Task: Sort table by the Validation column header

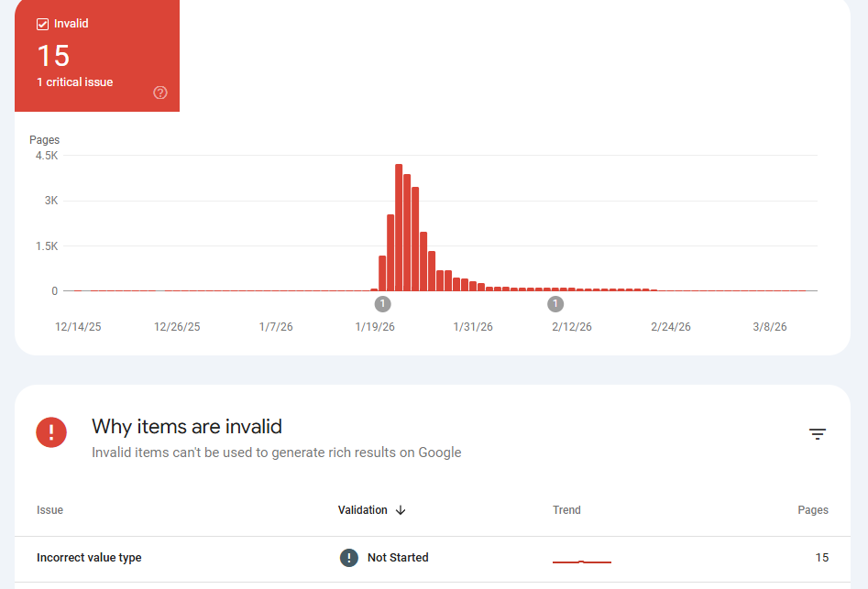Action: pyautogui.click(x=363, y=510)
